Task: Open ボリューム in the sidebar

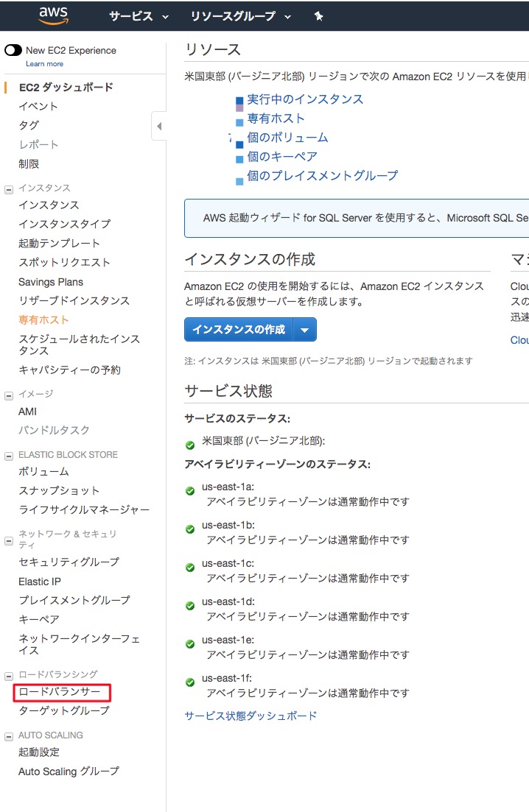Action: (43, 472)
